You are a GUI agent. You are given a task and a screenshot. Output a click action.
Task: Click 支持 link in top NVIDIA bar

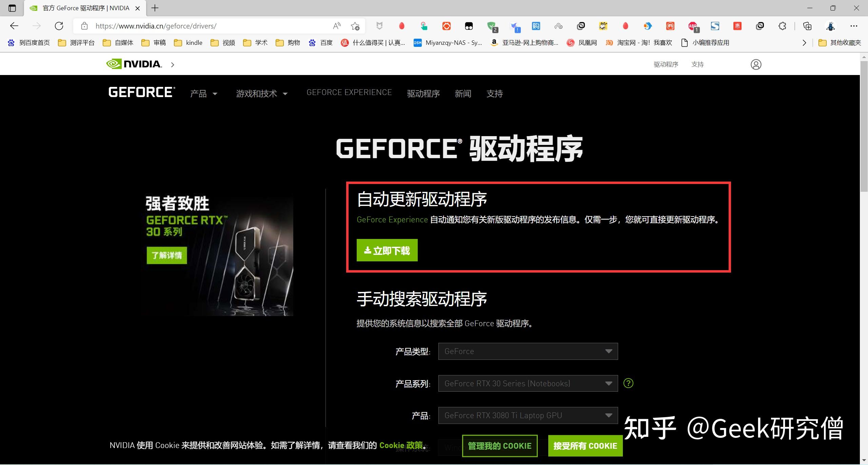[697, 64]
